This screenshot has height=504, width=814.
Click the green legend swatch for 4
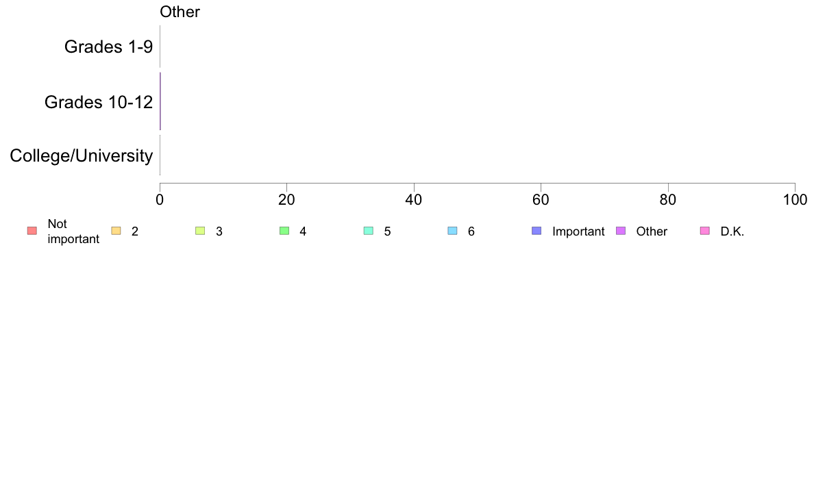tap(284, 231)
